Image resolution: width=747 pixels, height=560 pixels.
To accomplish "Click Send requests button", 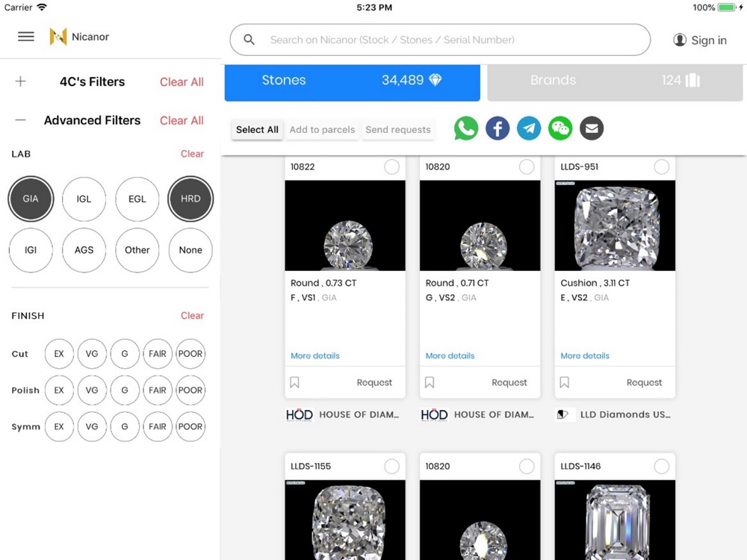I will pos(398,129).
